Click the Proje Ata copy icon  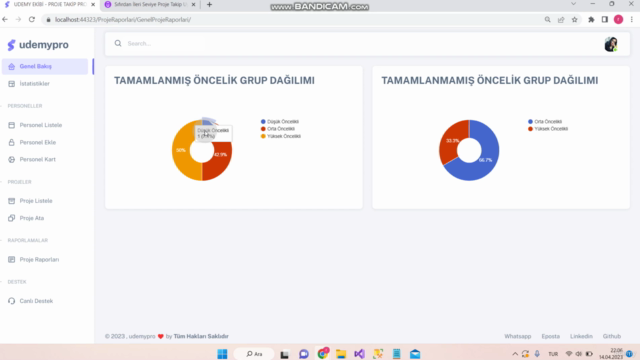point(11,218)
